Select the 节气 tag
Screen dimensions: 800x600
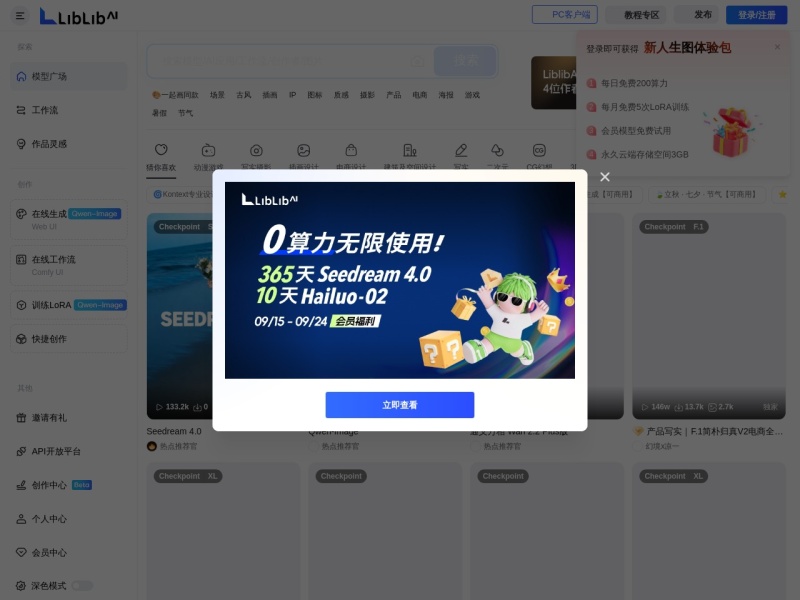(186, 113)
